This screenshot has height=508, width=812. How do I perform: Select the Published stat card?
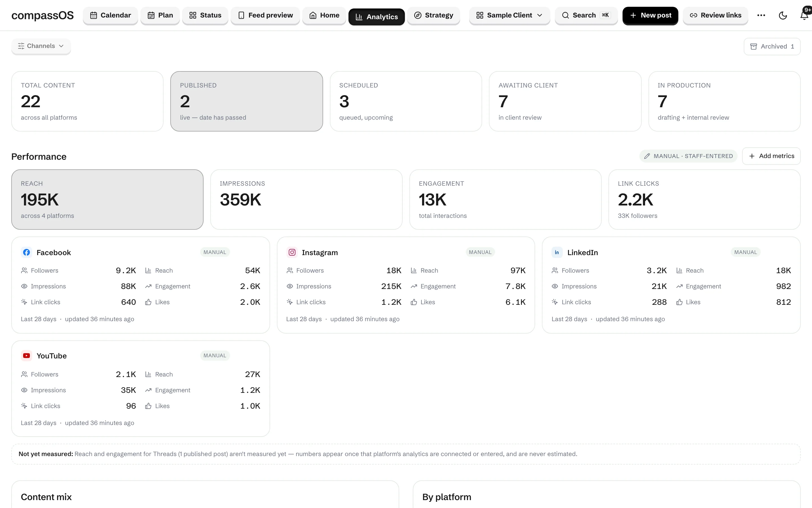tap(247, 101)
